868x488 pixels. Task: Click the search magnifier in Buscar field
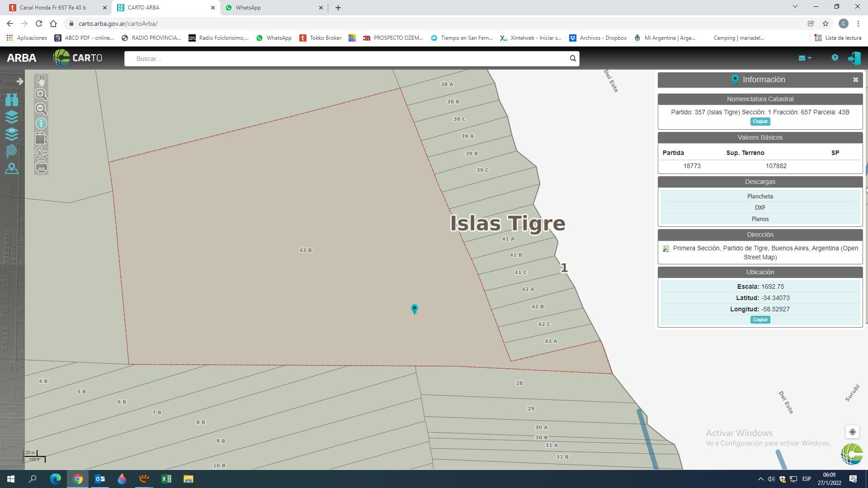(x=573, y=58)
